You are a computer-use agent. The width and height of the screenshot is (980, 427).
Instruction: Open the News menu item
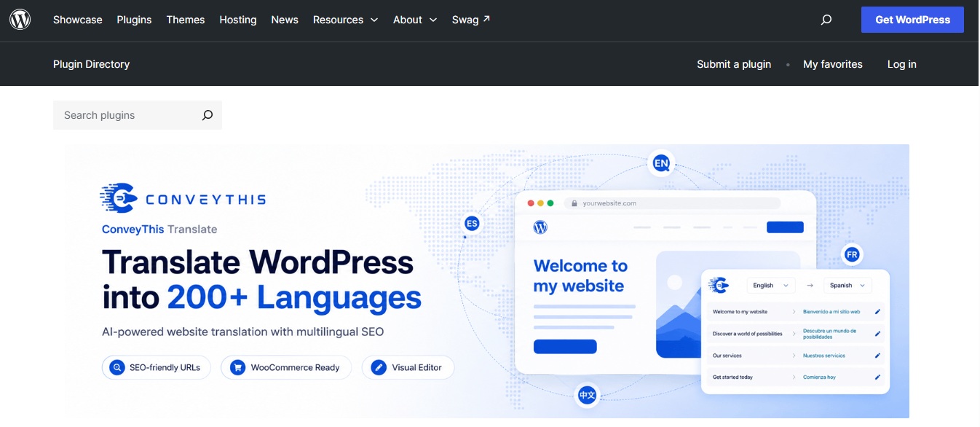pyautogui.click(x=285, y=20)
